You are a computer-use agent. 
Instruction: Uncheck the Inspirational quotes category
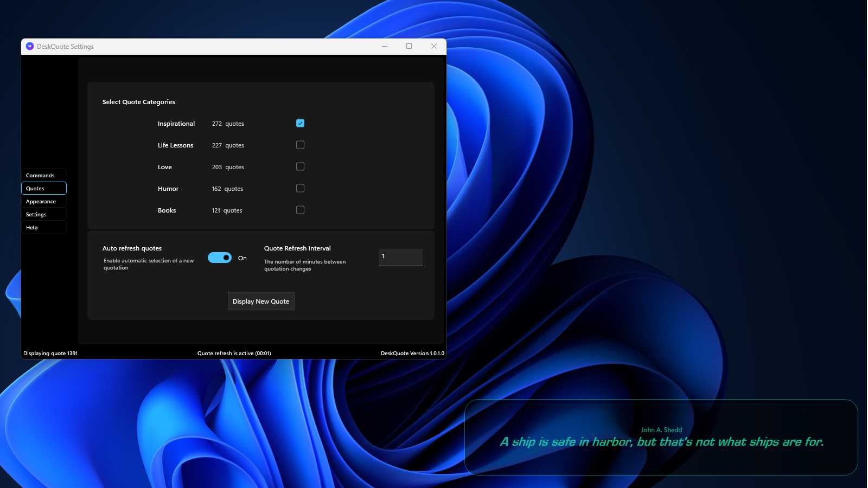pyautogui.click(x=300, y=123)
